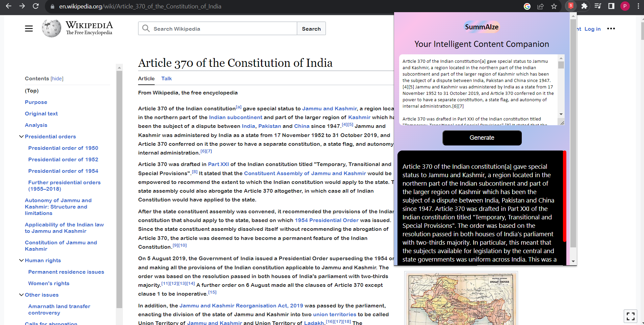Click the search magnifier icon in Wikipedia
Screen dimensions: 644x325
pyautogui.click(x=146, y=28)
